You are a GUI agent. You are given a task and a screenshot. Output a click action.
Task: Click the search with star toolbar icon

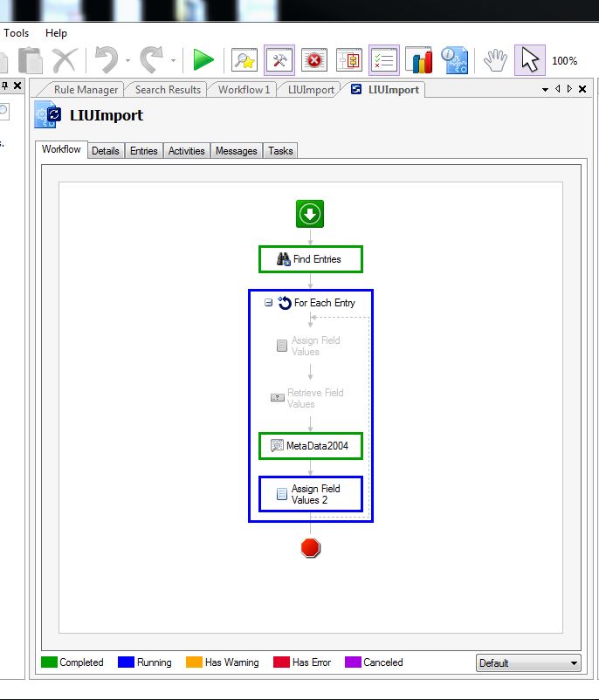click(244, 60)
